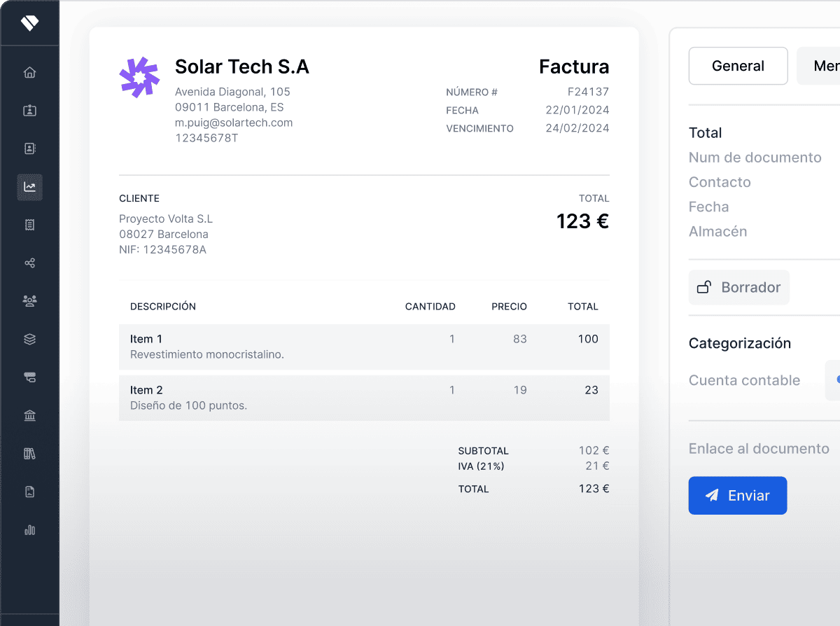Click the IVA amount 21 €

pyautogui.click(x=598, y=466)
